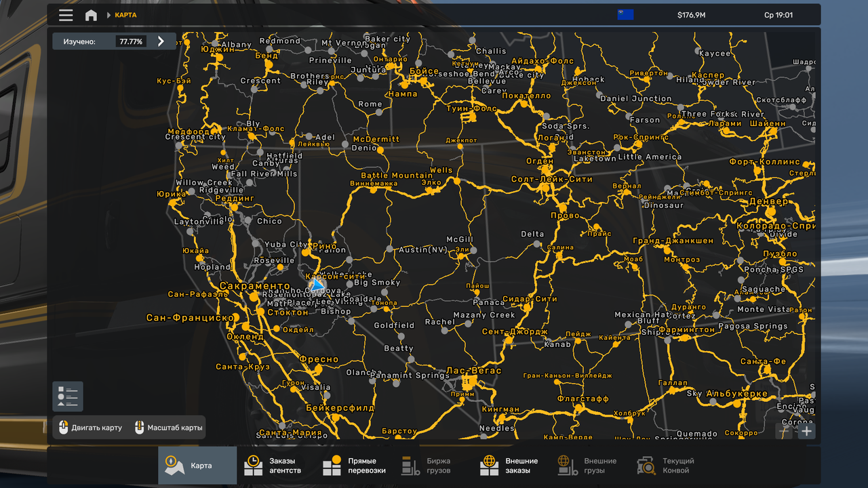The image size is (868, 488).
Task: Select Goldfield town on the map
Action: [394, 325]
